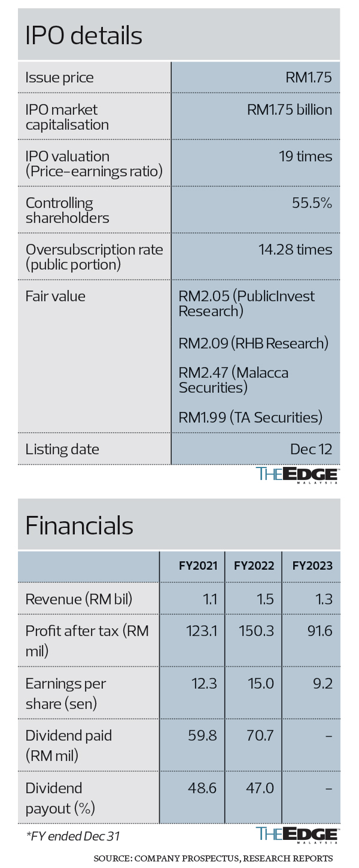
Task: Select the IPO details heading
Action: click(84, 36)
